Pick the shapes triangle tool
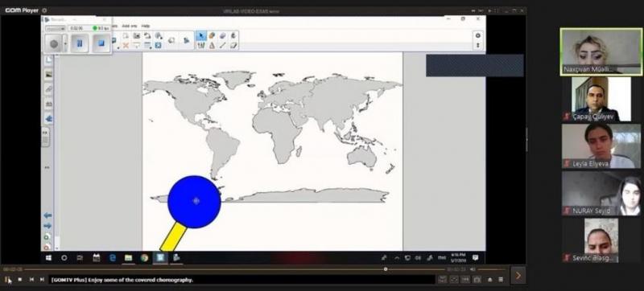Image resolution: width=644 pixels, height=291 pixels. click(212, 45)
